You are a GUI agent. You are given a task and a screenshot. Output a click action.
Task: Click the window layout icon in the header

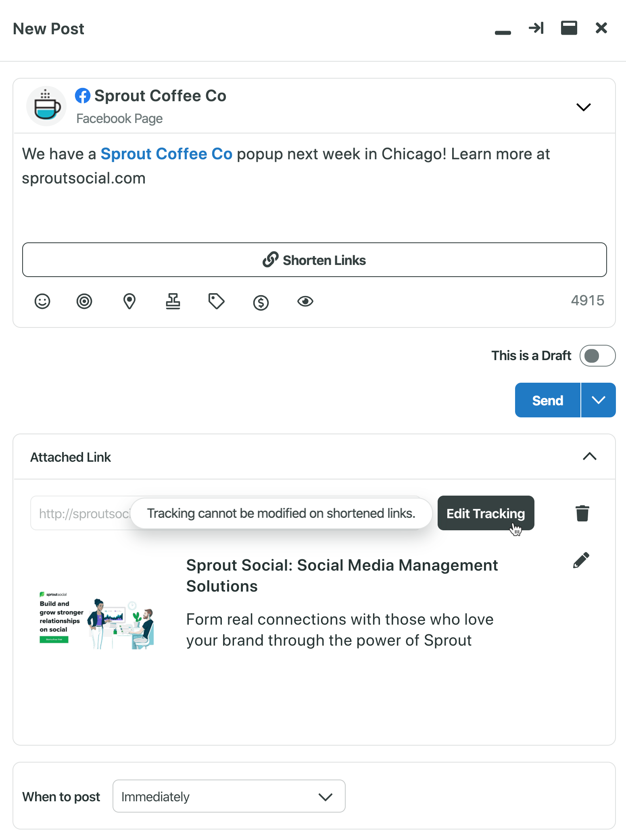tap(569, 28)
